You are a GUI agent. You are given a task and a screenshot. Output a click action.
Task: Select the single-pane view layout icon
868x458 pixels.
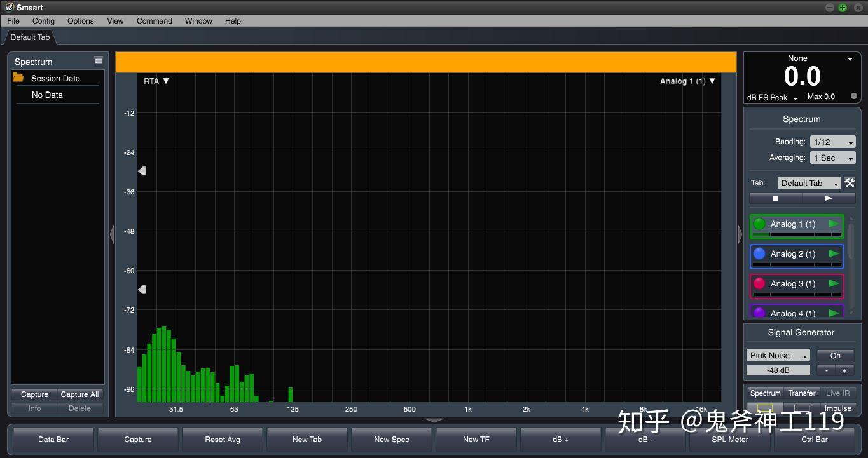click(x=766, y=408)
